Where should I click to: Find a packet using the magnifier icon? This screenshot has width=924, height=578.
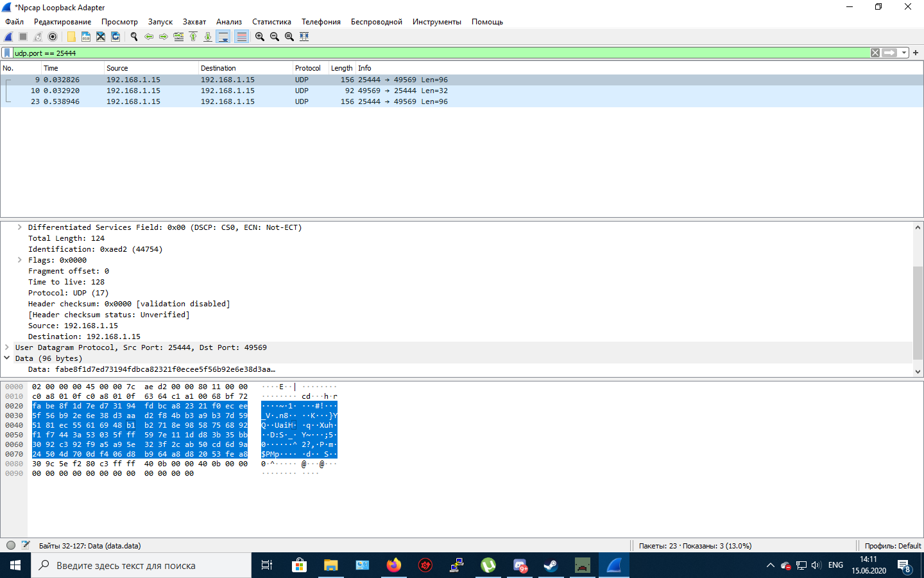pos(134,37)
